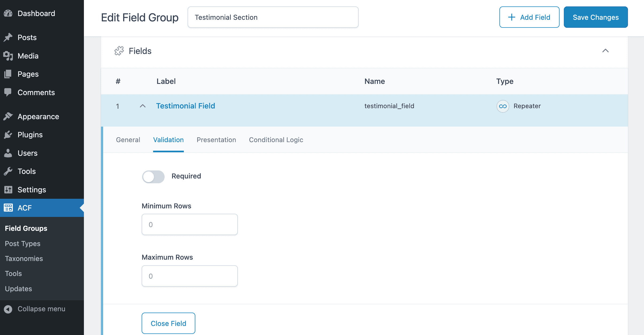The image size is (644, 335).
Task: Select the Validation tab
Action: 168,140
